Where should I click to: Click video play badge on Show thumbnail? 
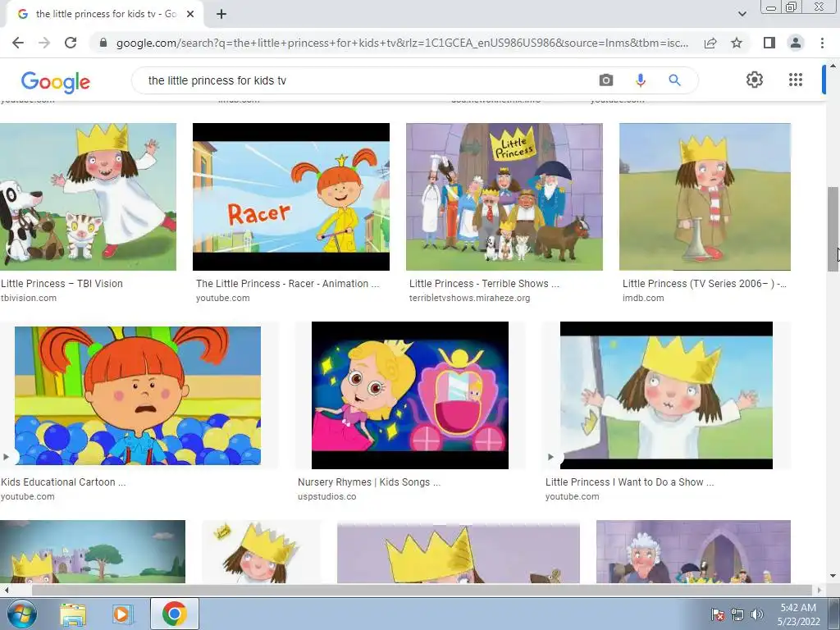(x=550, y=457)
